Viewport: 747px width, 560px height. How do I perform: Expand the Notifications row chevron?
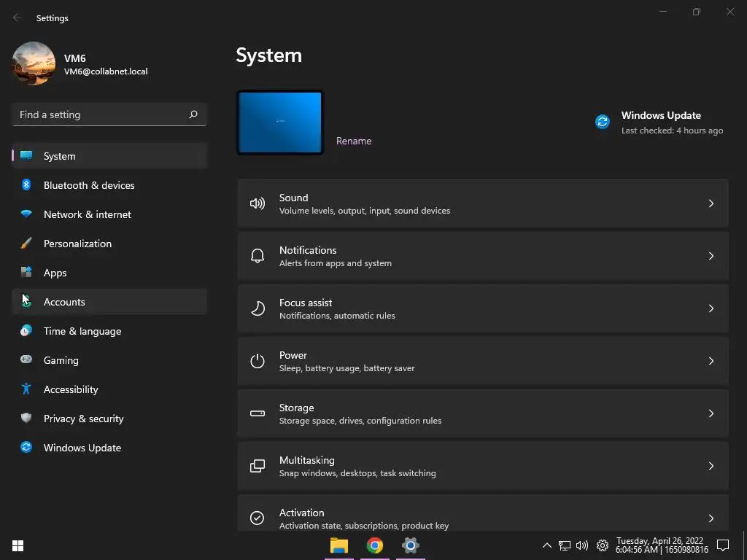click(x=711, y=256)
